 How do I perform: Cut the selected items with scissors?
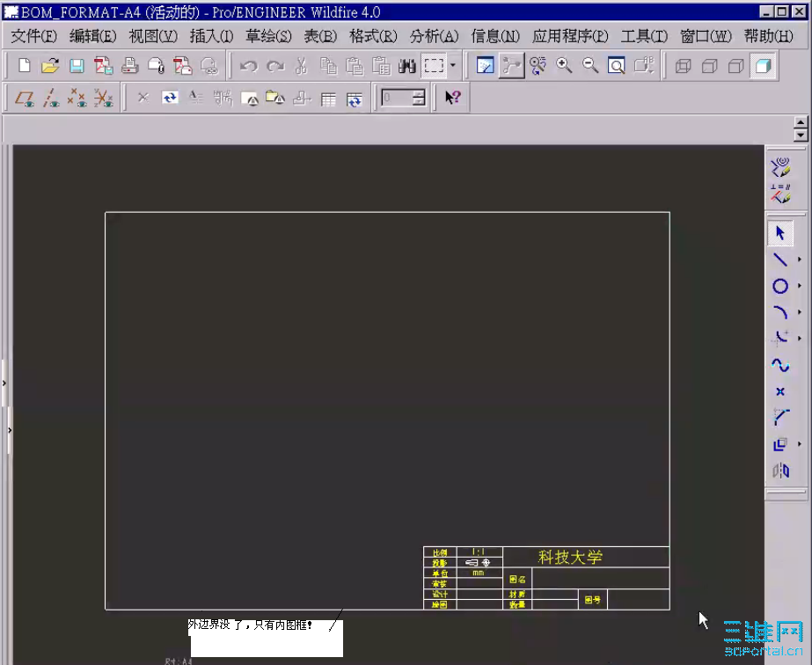coord(301,66)
